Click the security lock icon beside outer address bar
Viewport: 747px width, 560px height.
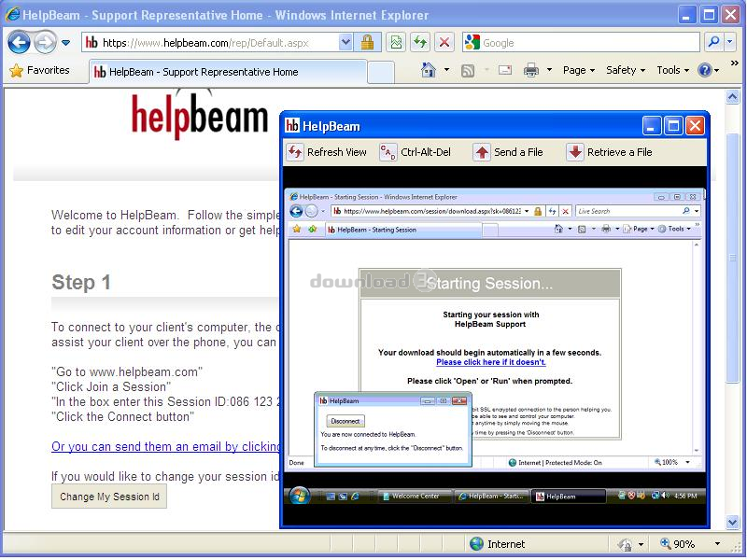click(367, 43)
